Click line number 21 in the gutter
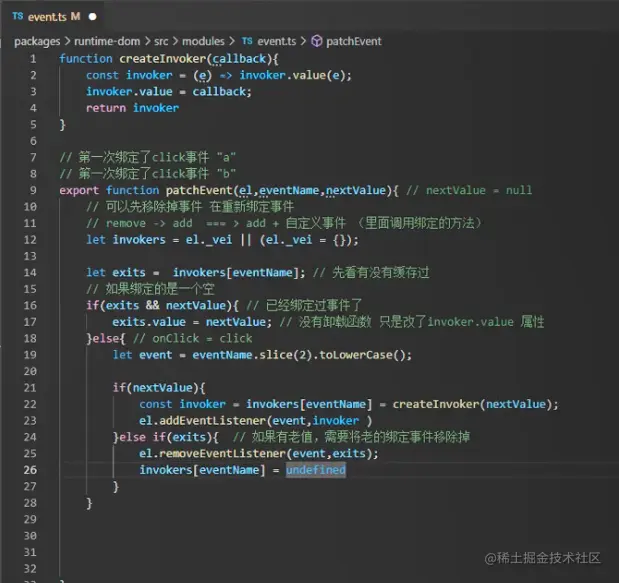Image resolution: width=619 pixels, height=583 pixels. tap(30, 388)
